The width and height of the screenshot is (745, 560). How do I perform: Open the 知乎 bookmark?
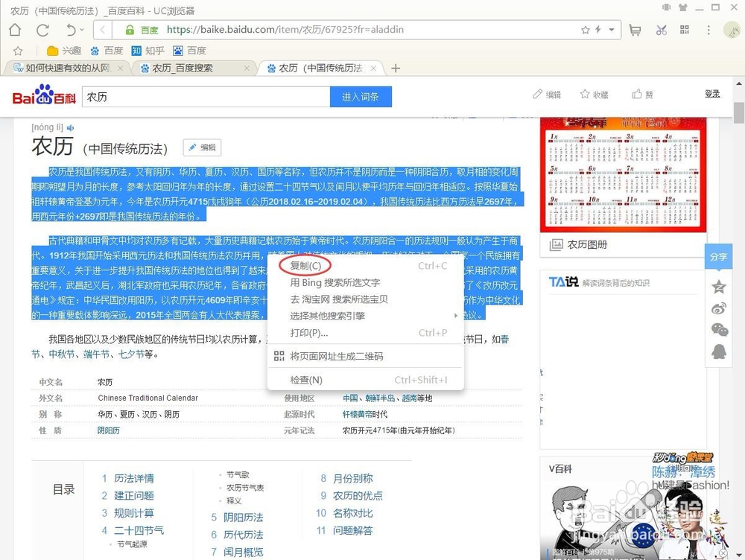pos(148,51)
